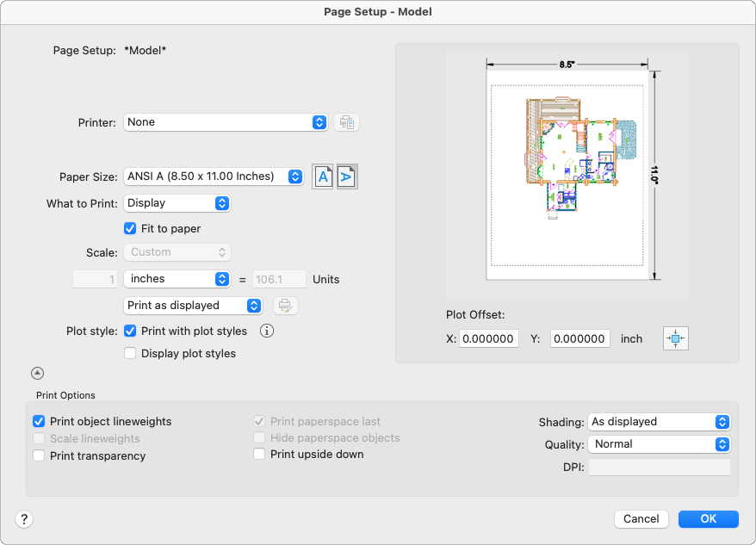
Task: Open the Quality Normal dropdown
Action: point(659,444)
